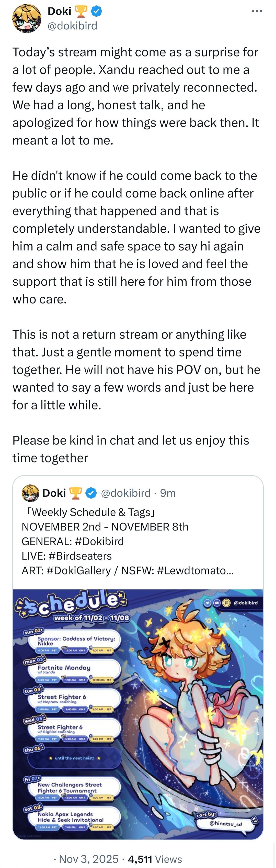276x868 pixels.
Task: Click the Nov 3, 2025 post date
Action: click(88, 859)
